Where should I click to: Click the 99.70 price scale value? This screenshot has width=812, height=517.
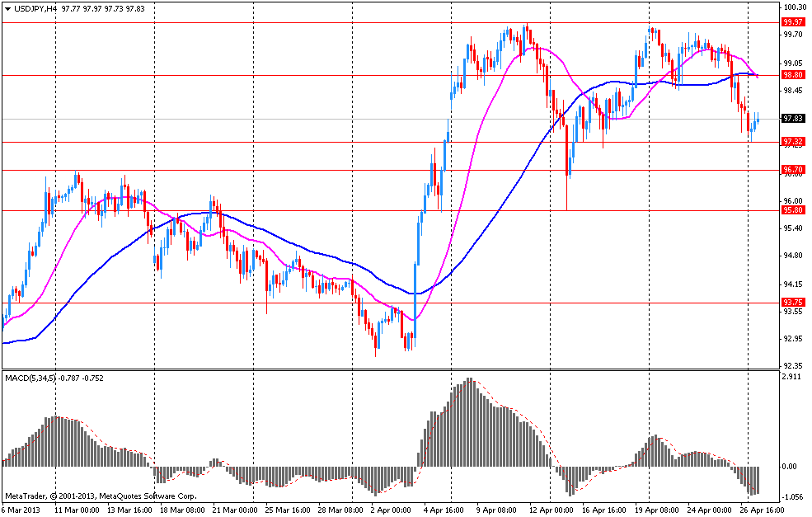[x=793, y=35]
